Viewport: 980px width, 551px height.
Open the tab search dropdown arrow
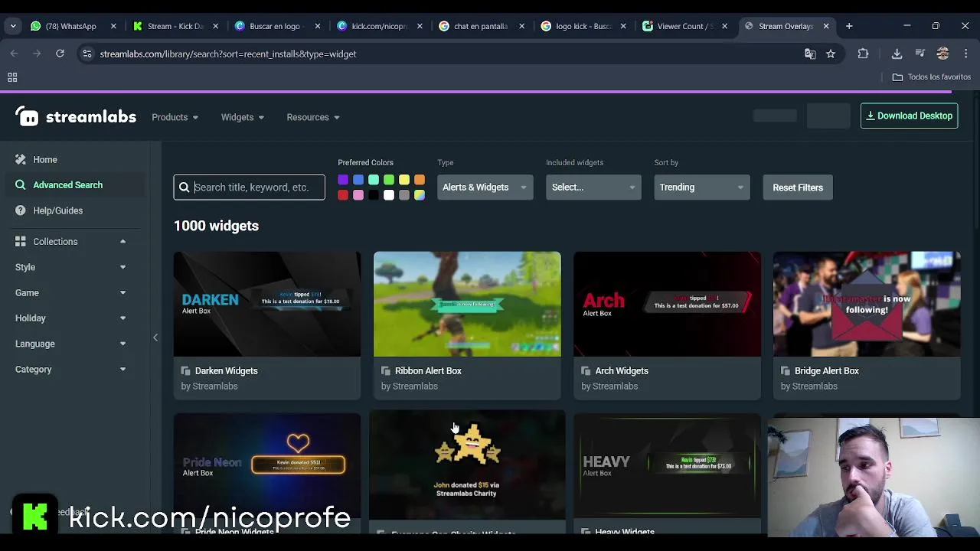(13, 26)
